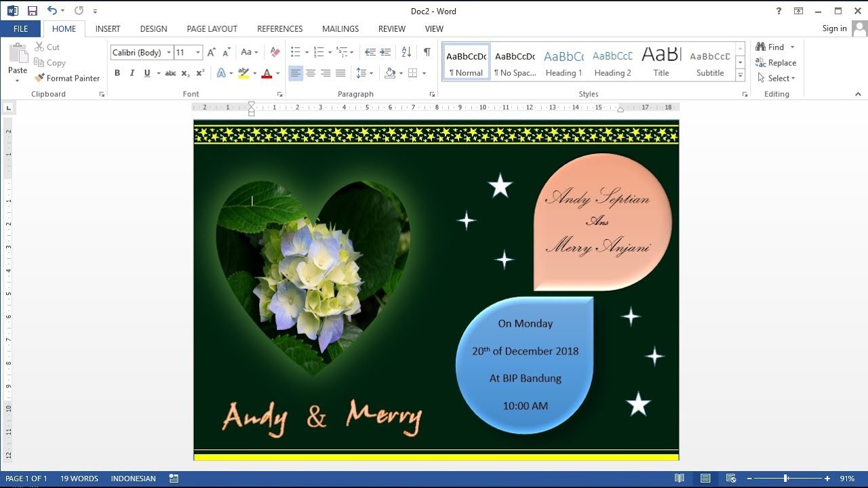Shrink font size with smaller A icon
The width and height of the screenshot is (868, 488).
(226, 52)
